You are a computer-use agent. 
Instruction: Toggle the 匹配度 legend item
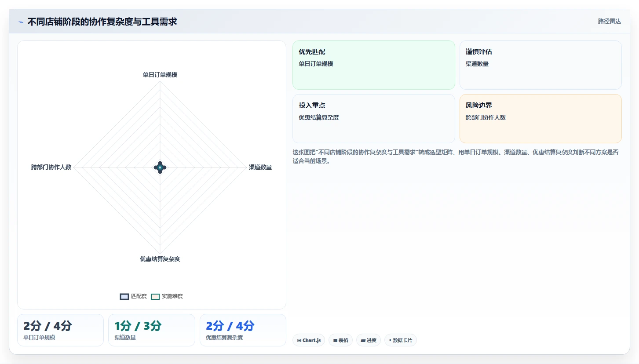point(133,296)
